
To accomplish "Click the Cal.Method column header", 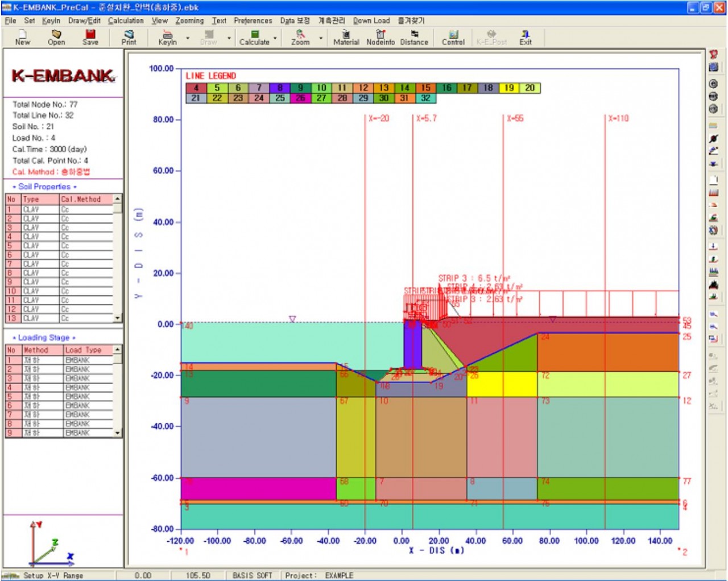I will coord(86,199).
